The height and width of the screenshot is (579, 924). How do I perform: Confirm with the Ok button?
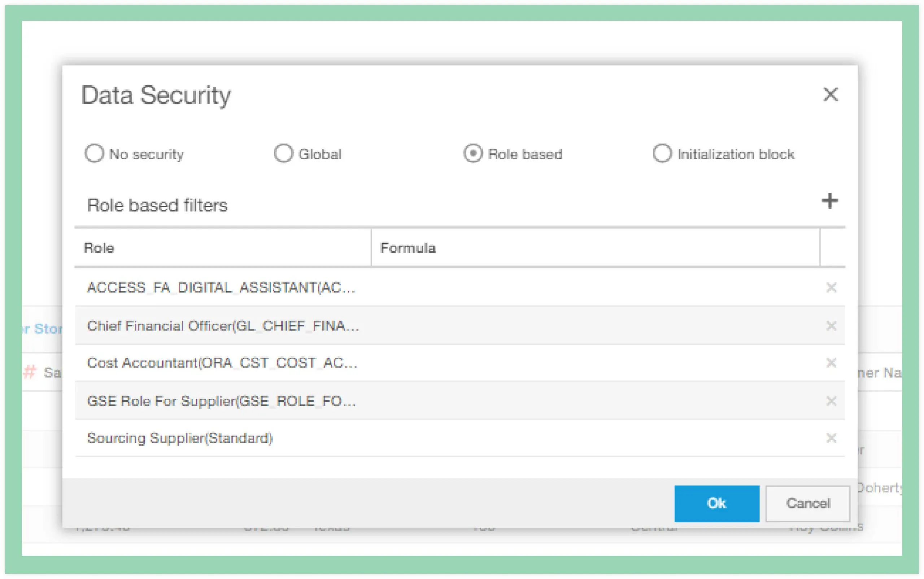(716, 503)
